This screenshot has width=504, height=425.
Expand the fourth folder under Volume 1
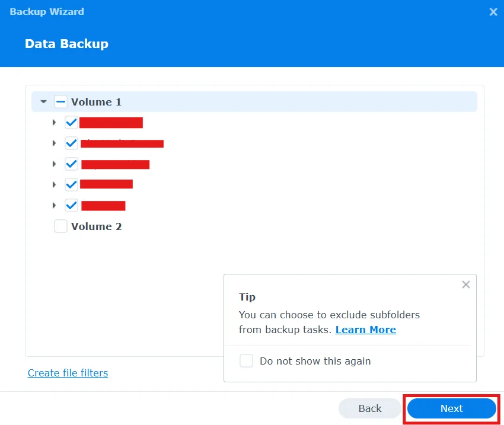pos(54,184)
